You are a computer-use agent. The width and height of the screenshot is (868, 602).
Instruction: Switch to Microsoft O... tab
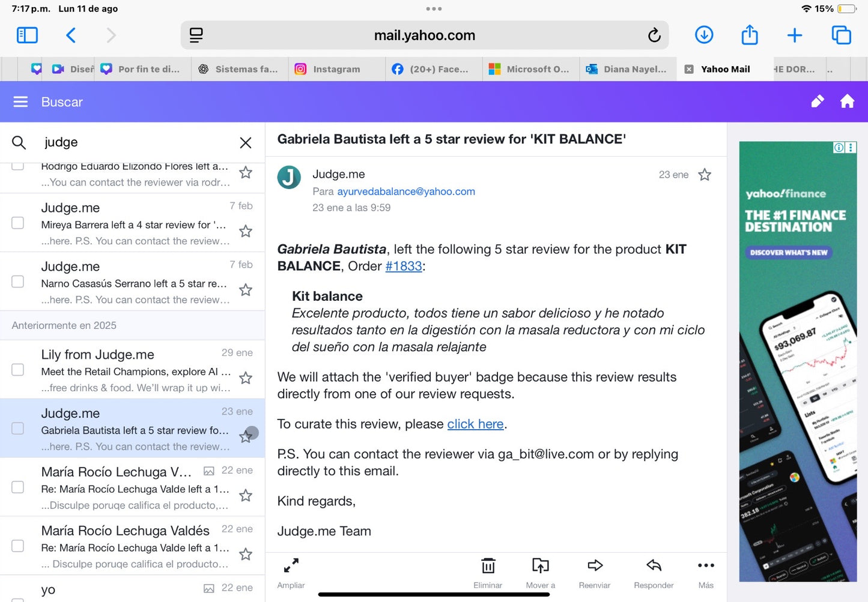point(531,69)
